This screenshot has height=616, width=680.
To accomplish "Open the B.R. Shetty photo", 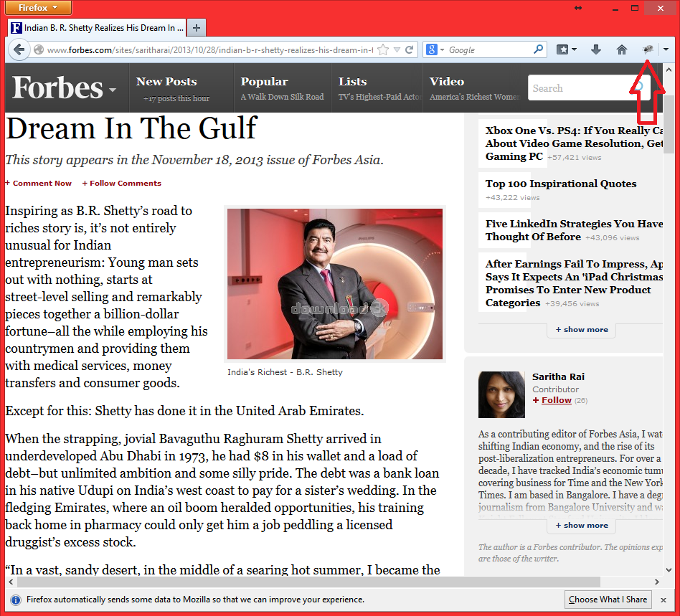I will click(x=335, y=284).
